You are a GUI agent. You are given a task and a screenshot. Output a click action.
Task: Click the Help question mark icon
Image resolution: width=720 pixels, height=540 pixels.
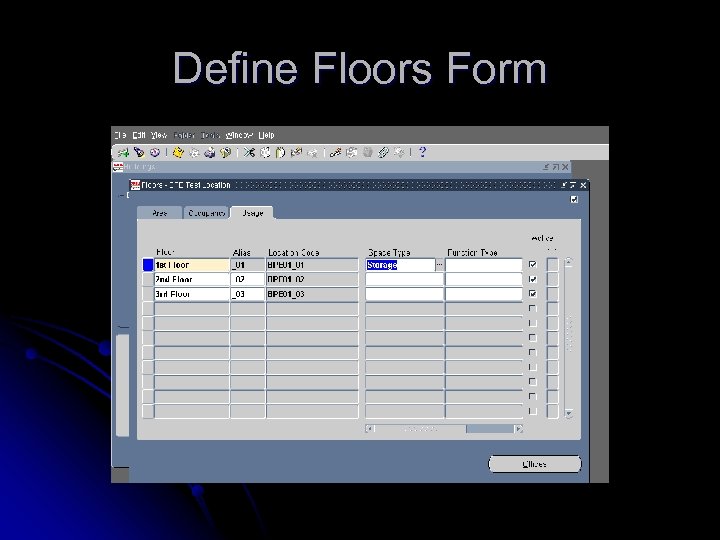(422, 152)
